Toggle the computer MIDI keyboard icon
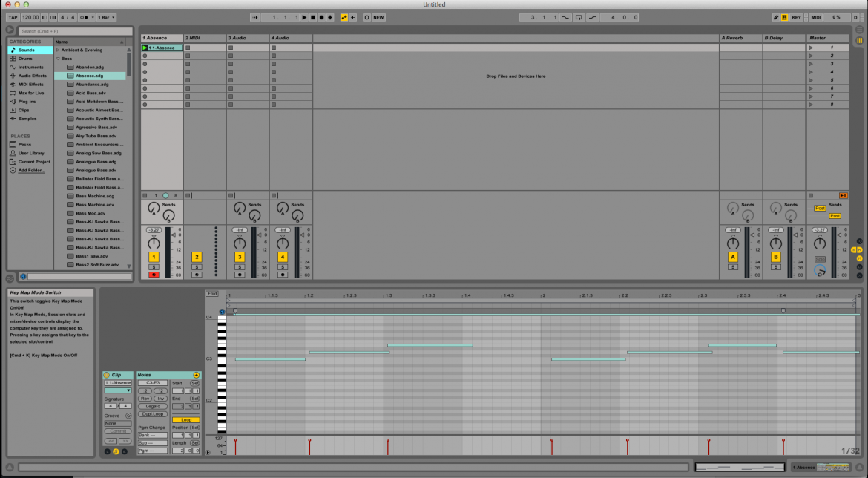 pos(784,17)
